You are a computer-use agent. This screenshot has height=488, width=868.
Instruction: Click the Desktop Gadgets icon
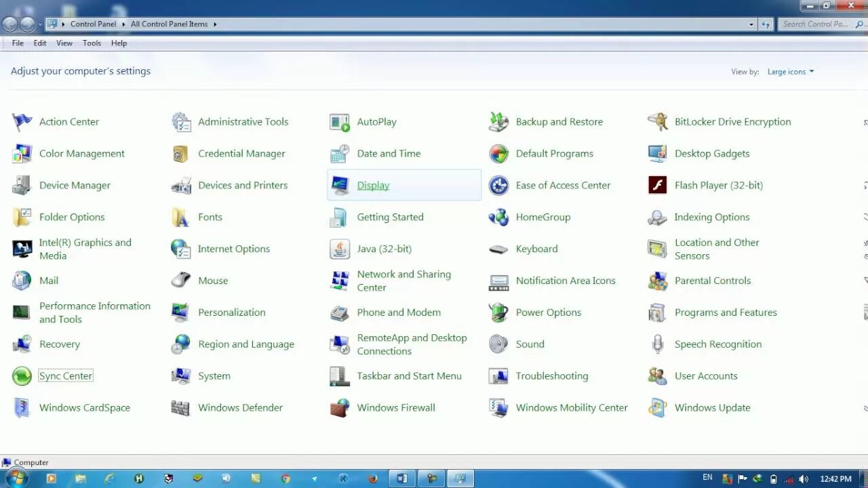[657, 154]
